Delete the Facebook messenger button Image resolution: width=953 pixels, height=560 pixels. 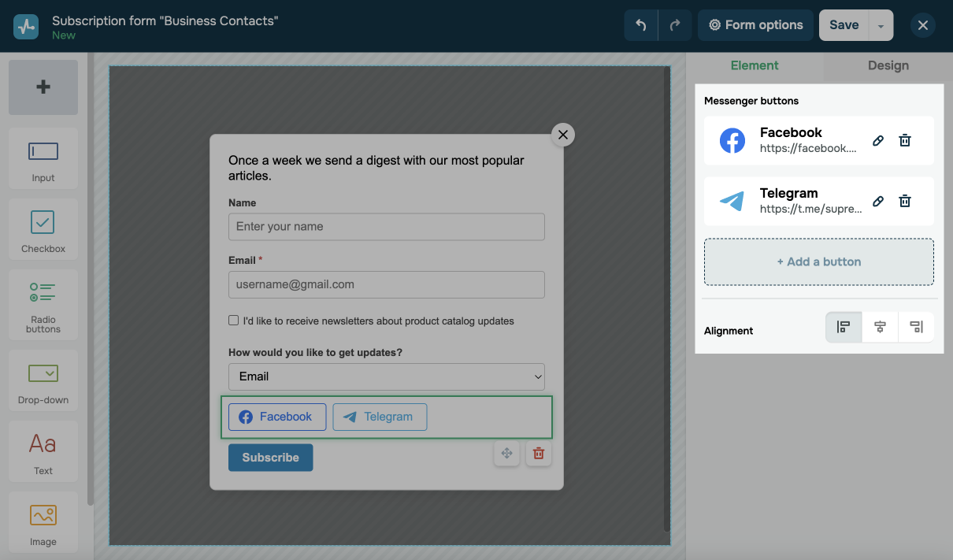tap(905, 141)
